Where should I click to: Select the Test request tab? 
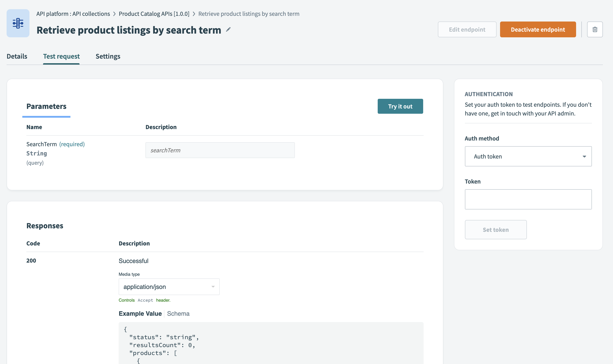(x=61, y=56)
